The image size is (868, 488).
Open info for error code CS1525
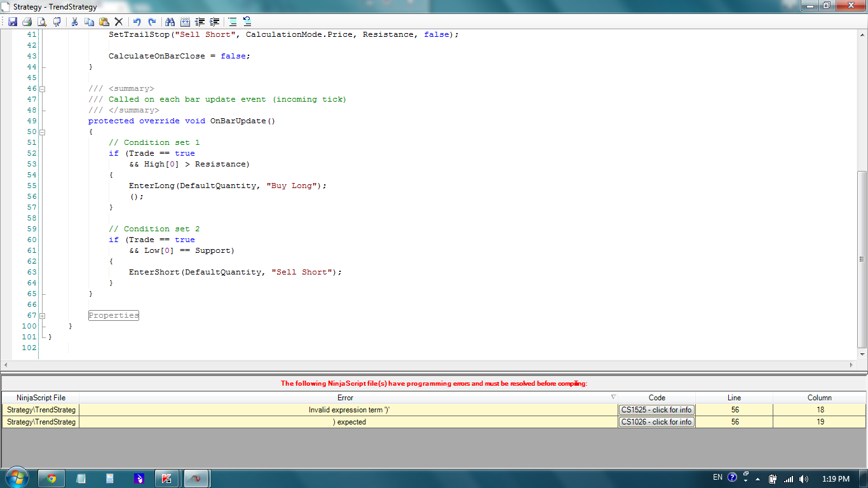(656, 410)
